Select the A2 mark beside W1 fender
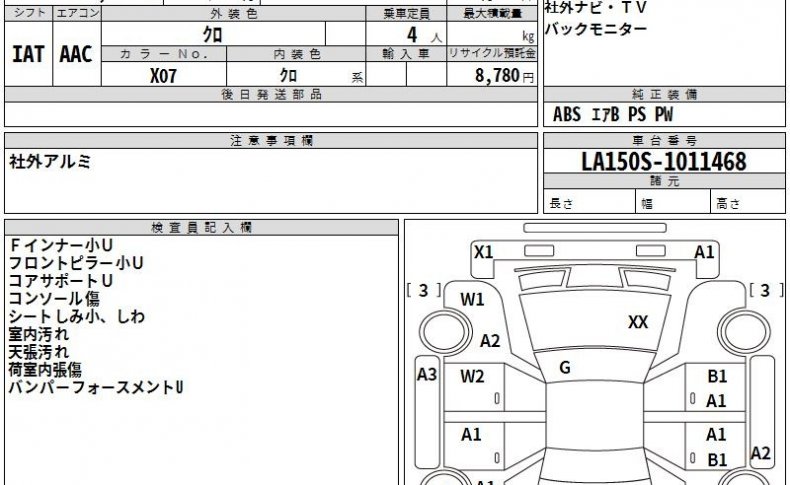Viewport: 790px width, 485px height. 490,341
